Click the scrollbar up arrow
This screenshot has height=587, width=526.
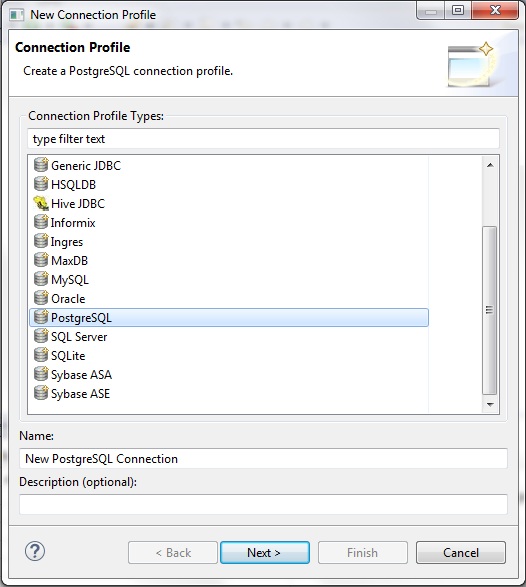[x=490, y=165]
